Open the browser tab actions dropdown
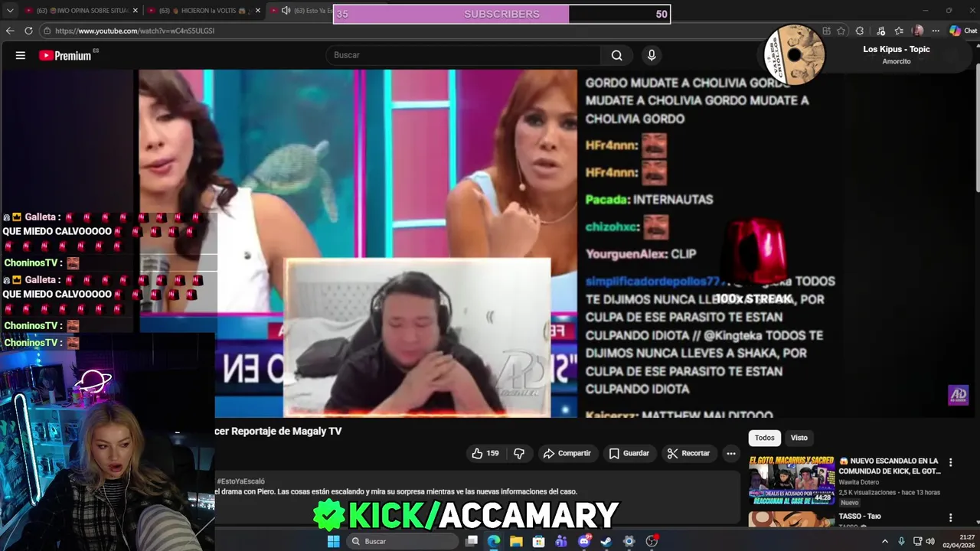The width and height of the screenshot is (980, 551). pyautogui.click(x=10, y=11)
